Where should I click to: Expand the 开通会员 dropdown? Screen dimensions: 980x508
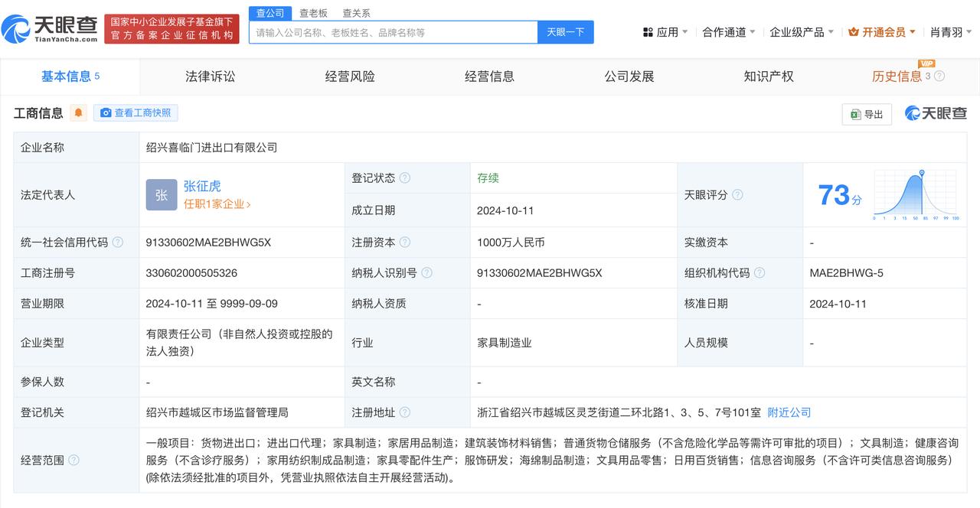[882, 32]
